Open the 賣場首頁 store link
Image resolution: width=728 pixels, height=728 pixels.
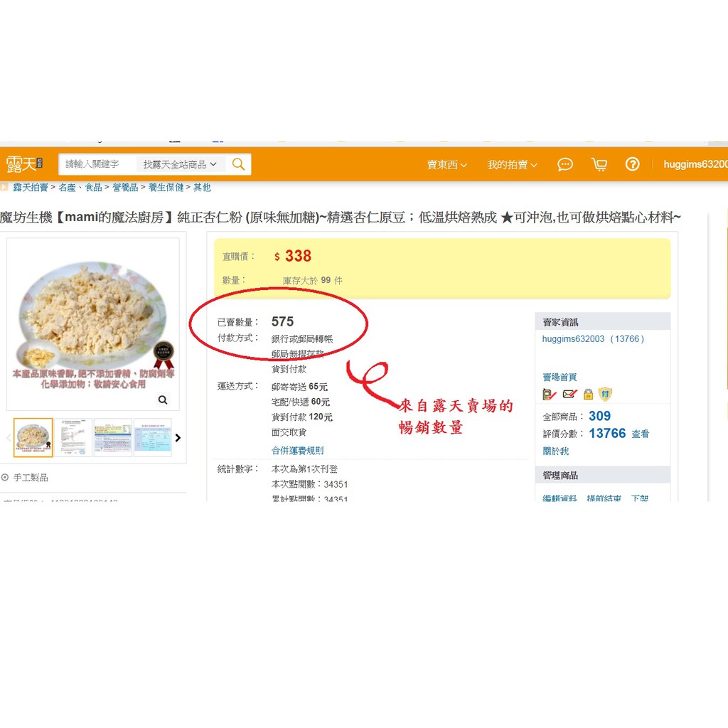point(560,377)
